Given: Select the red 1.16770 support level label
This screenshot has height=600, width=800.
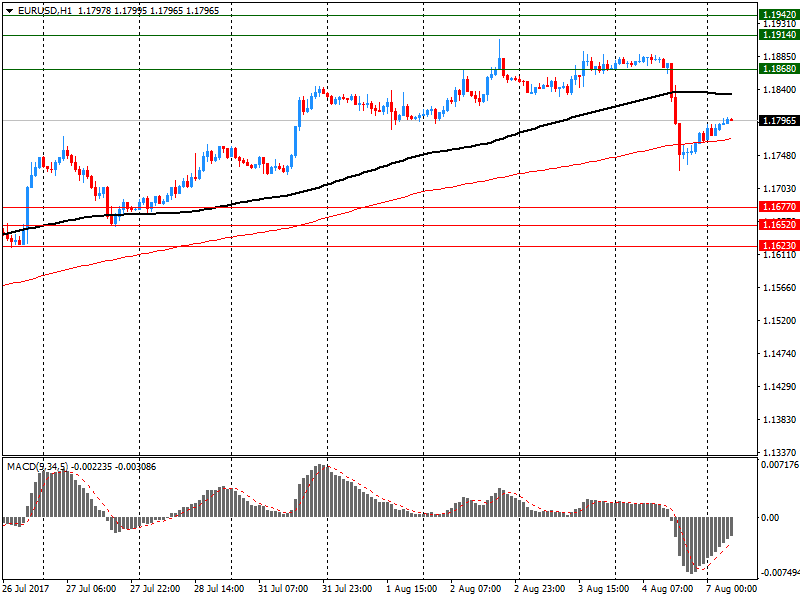Looking at the screenshot, I should click(779, 207).
